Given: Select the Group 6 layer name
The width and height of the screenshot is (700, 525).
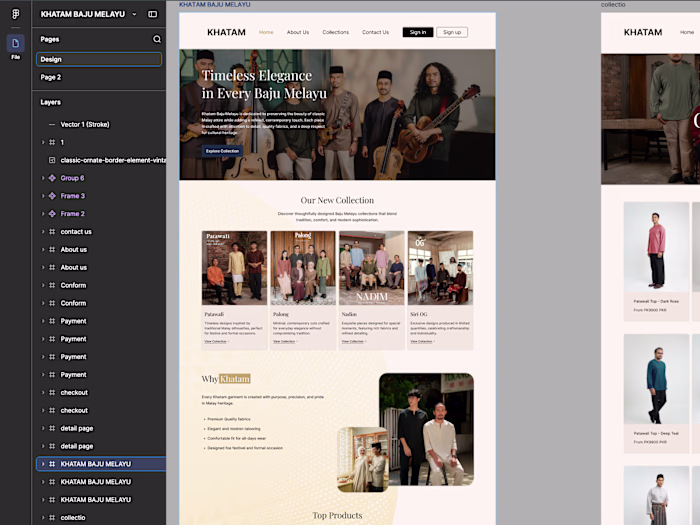Looking at the screenshot, I should pos(72,178).
